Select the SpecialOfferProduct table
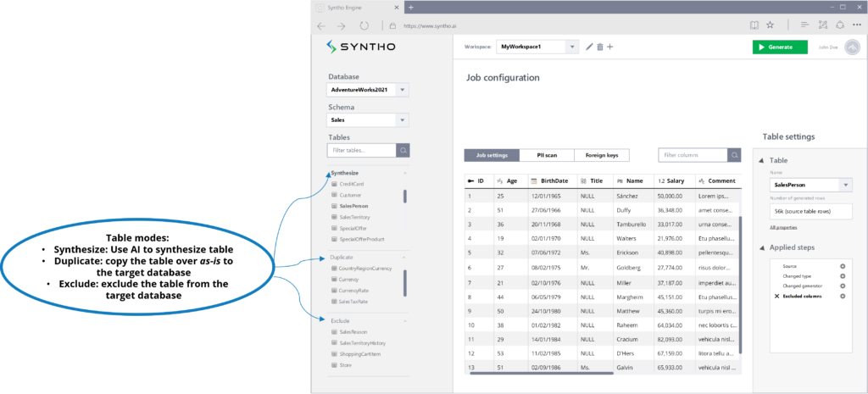 (x=362, y=239)
